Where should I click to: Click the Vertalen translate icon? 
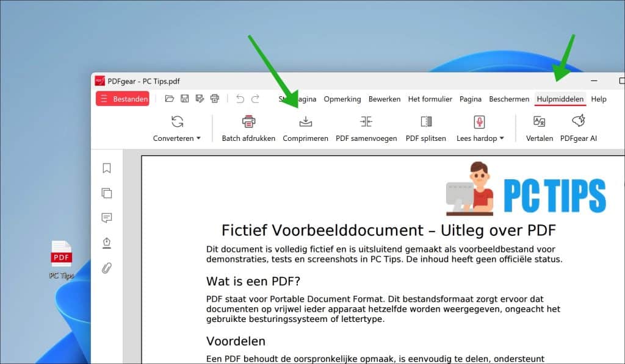[540, 121]
